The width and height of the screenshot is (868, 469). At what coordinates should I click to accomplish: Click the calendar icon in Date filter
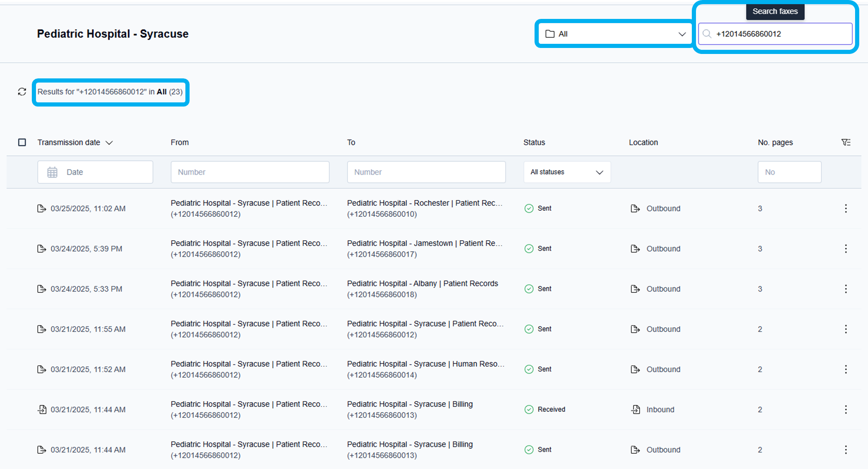click(x=53, y=172)
